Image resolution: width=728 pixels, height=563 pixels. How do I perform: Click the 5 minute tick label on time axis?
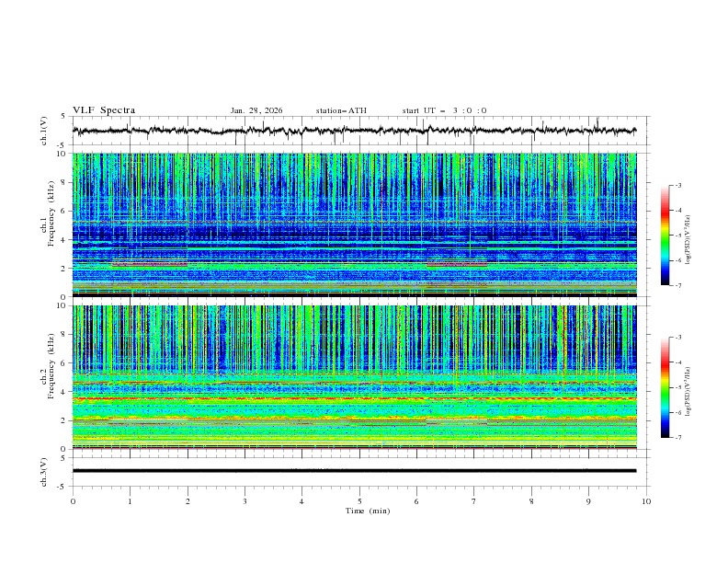[359, 501]
